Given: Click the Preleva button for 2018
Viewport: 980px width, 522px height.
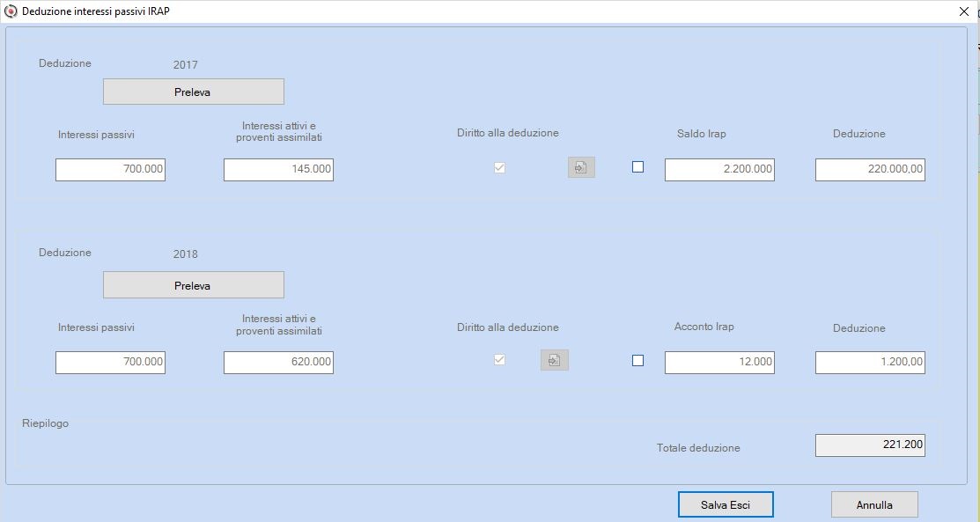Looking at the screenshot, I should point(194,285).
